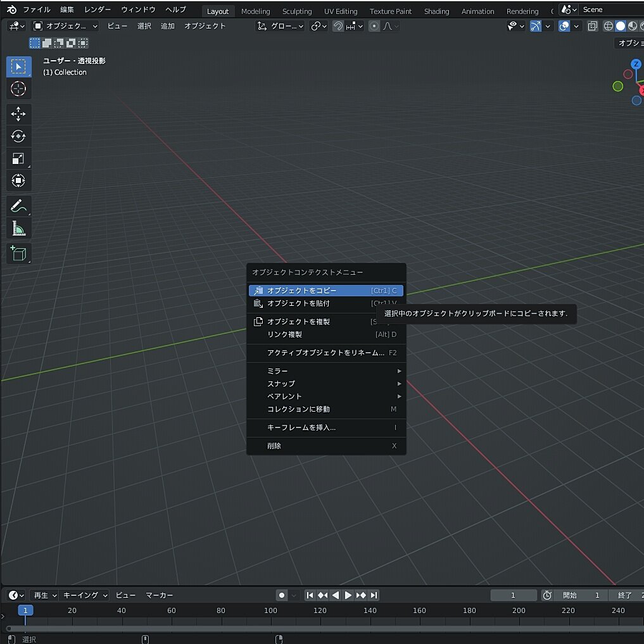
Task: Toggle snapping magnet
Action: point(338,27)
